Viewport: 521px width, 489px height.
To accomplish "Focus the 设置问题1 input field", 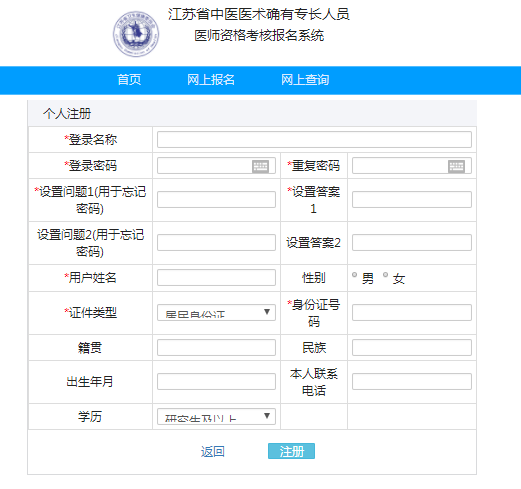I will (216, 199).
